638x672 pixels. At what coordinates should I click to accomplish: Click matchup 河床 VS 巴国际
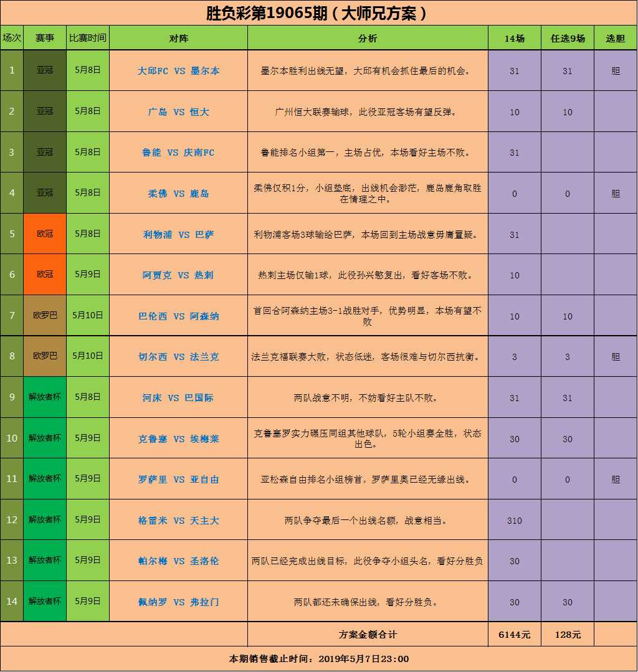click(178, 398)
